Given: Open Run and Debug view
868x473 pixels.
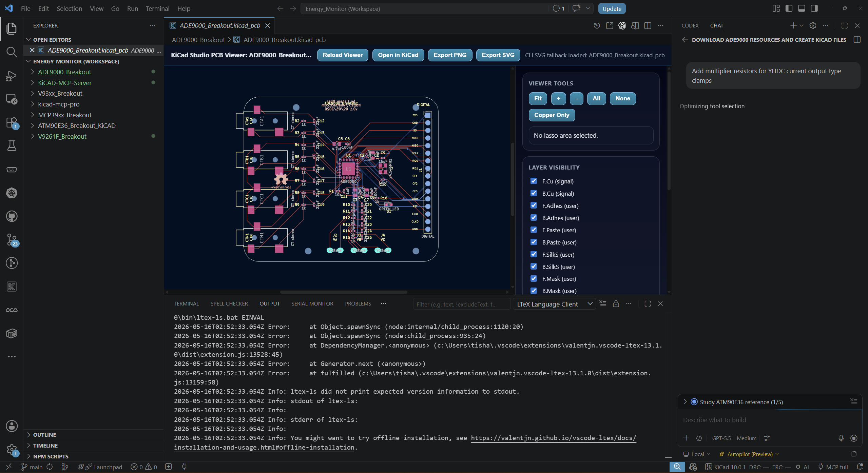Looking at the screenshot, I should click(x=12, y=76).
